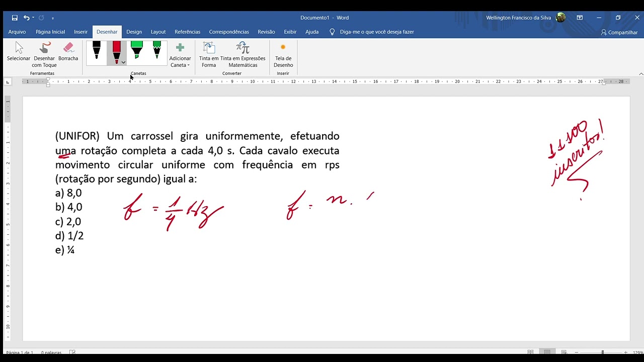Click Diga-me o que você deseja fazer
This screenshot has width=644, height=362.
point(377,32)
